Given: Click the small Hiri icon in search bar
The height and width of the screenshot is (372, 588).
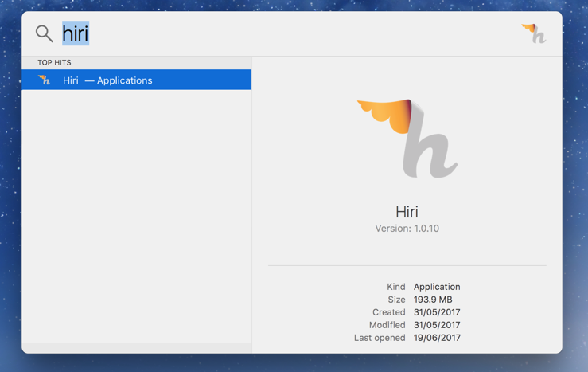Looking at the screenshot, I should (534, 33).
